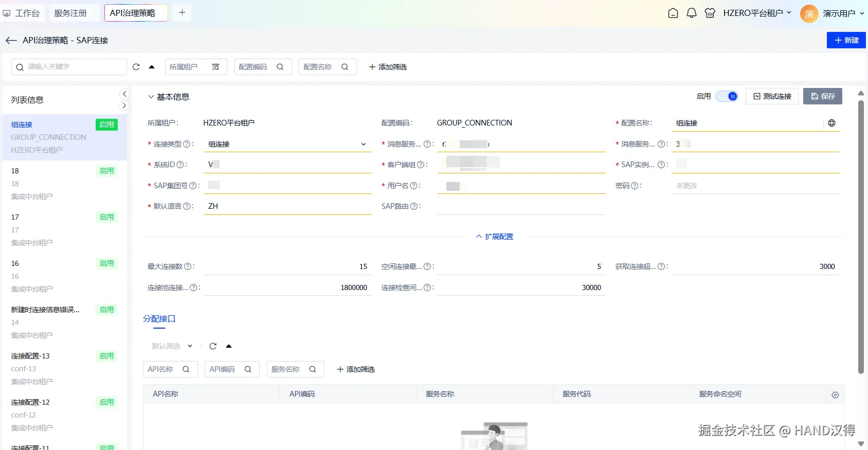Click the 服务名称 filter search icon
This screenshot has width=868, height=450.
click(x=313, y=369)
